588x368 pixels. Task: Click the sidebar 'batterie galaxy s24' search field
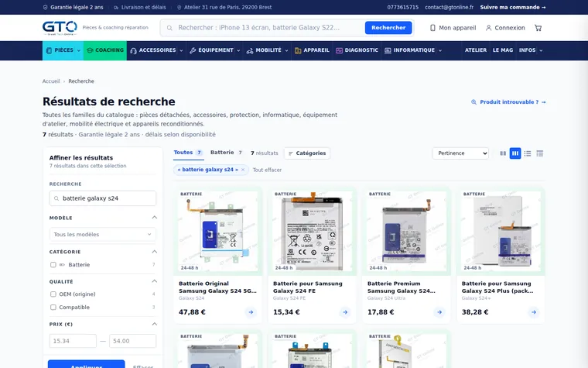(103, 198)
